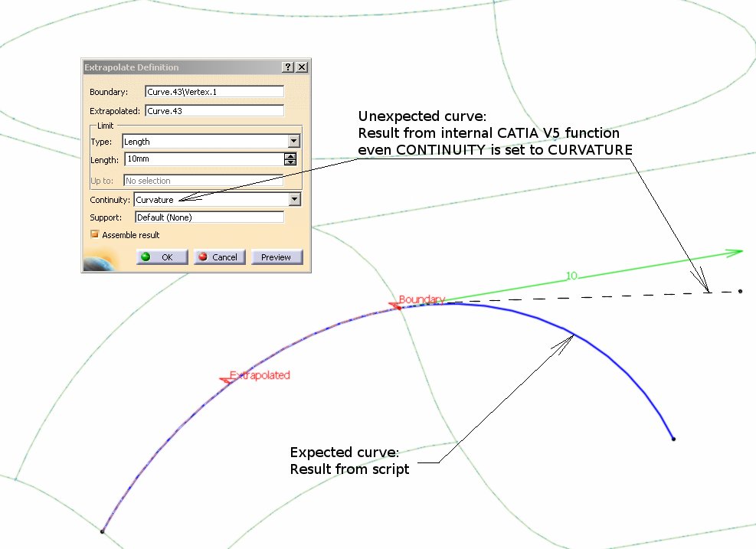756x549 pixels.
Task: Click the red Boundary label in the viewport
Action: [x=422, y=299]
